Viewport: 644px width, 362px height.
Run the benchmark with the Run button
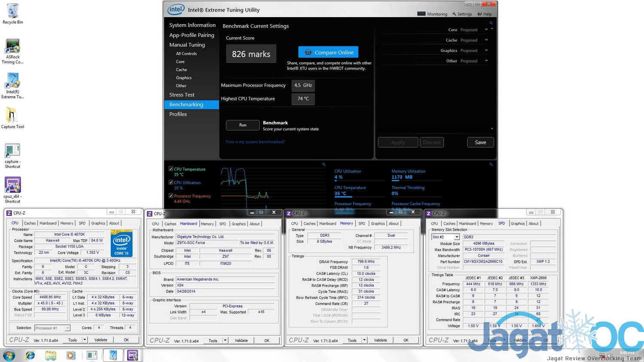[x=243, y=125]
